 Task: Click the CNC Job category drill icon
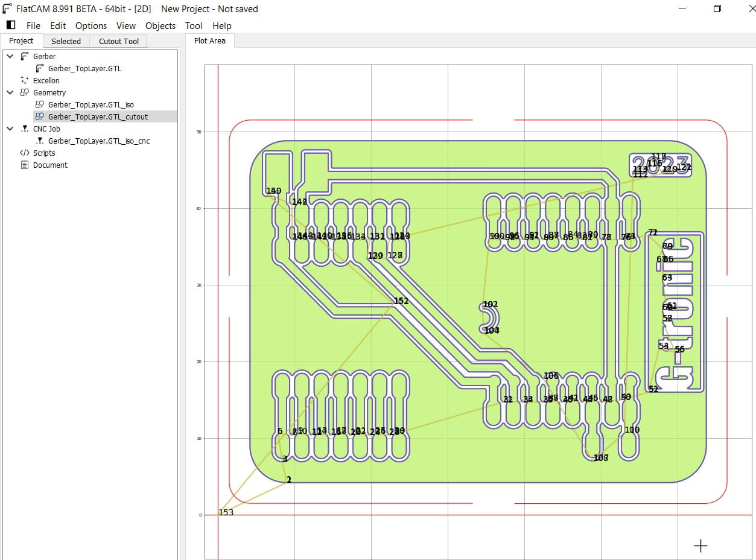25,129
